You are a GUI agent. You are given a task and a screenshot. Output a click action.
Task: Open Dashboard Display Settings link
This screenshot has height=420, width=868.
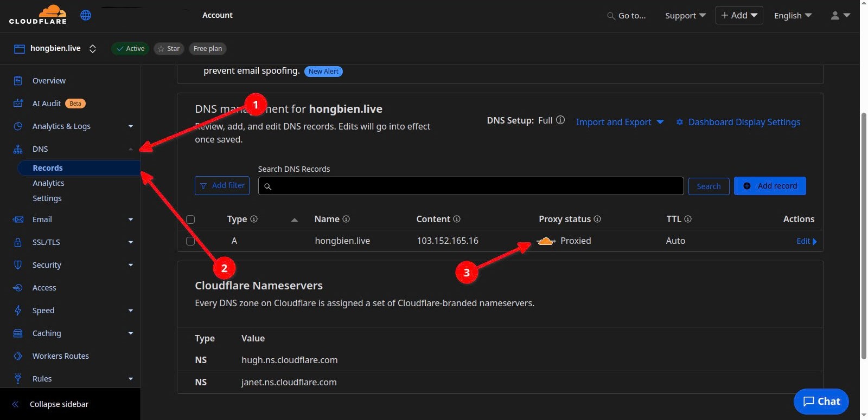pos(738,122)
